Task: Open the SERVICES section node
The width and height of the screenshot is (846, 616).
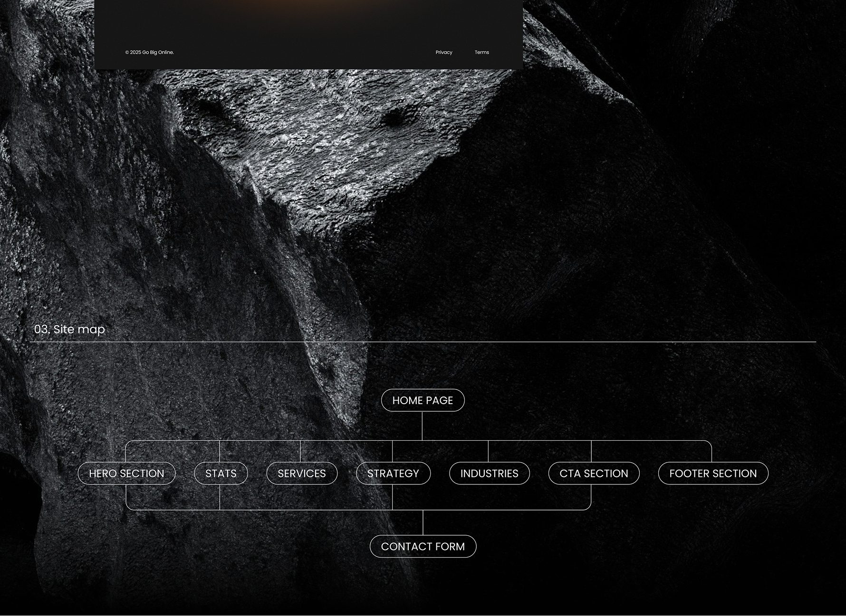Action: coord(301,473)
